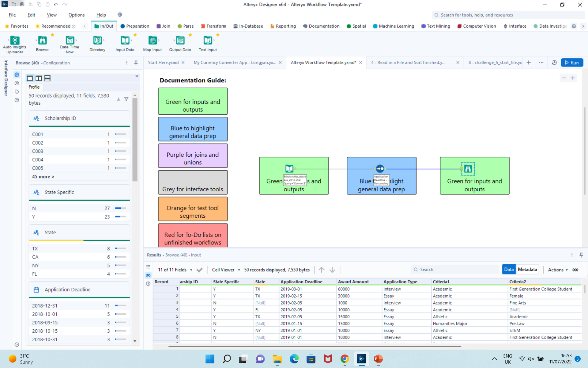Open Results panel options menu
The width and height of the screenshot is (588, 368).
tap(572, 255)
